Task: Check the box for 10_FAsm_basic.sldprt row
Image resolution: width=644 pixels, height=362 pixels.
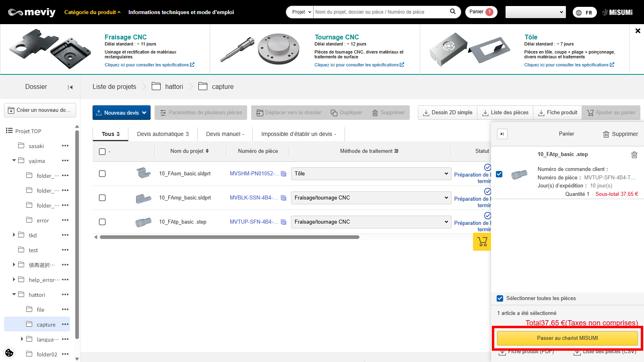Action: point(102,174)
